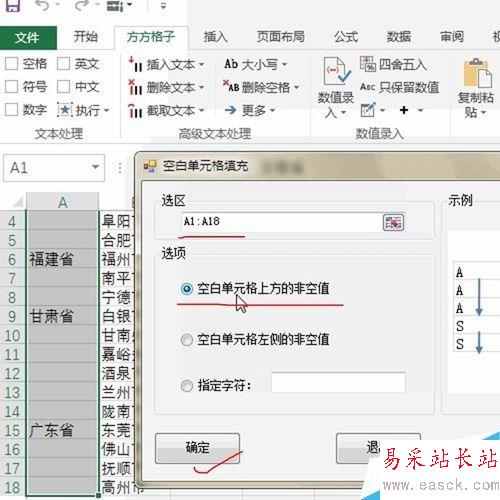
Task: Select 空白单元格左侧的非空值 radio option
Action: coord(187,340)
